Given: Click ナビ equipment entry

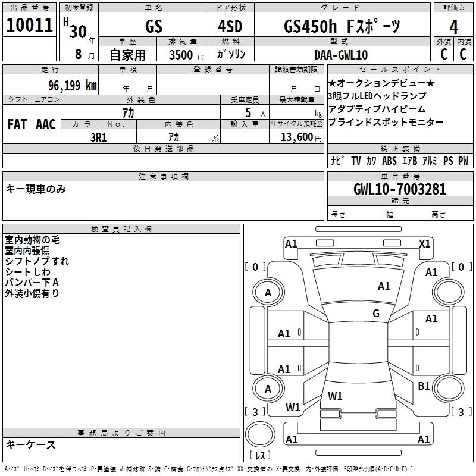Looking at the screenshot, I should (337, 161).
